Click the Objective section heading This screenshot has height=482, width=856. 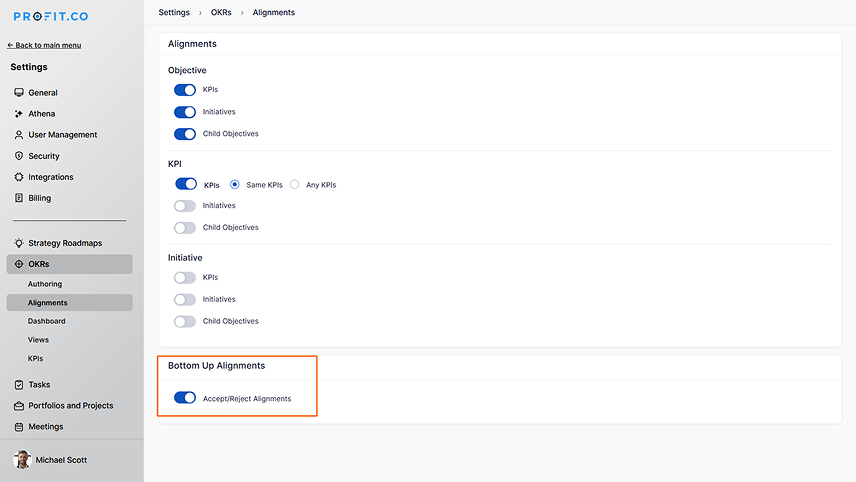187,70
